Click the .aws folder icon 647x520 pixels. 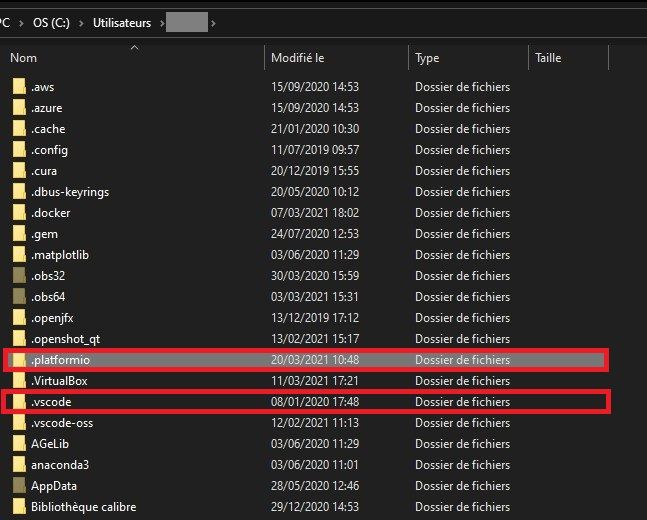click(19, 87)
